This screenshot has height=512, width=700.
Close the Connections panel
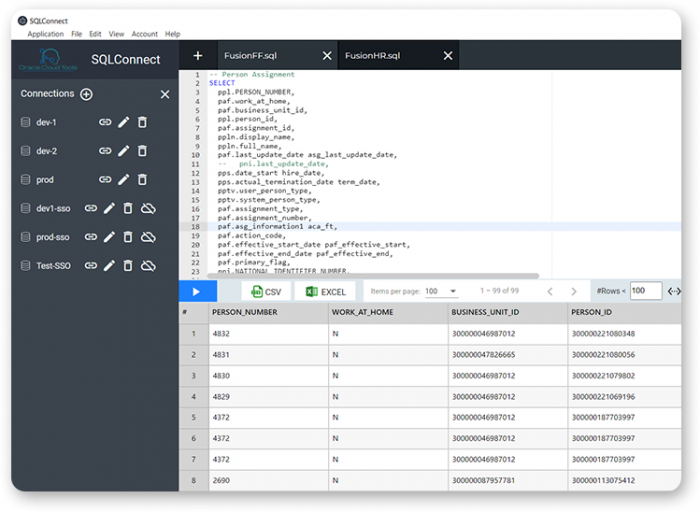[165, 94]
